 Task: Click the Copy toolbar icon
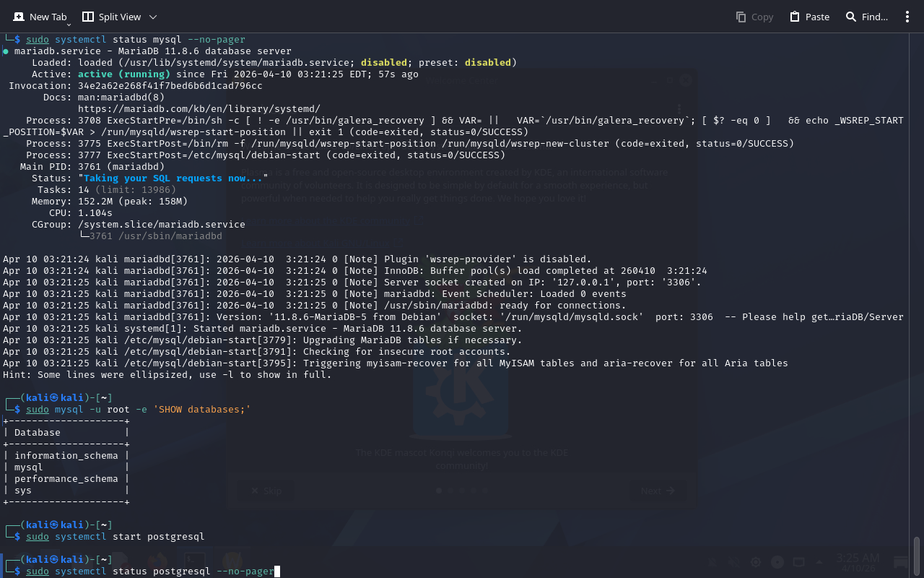pos(754,17)
